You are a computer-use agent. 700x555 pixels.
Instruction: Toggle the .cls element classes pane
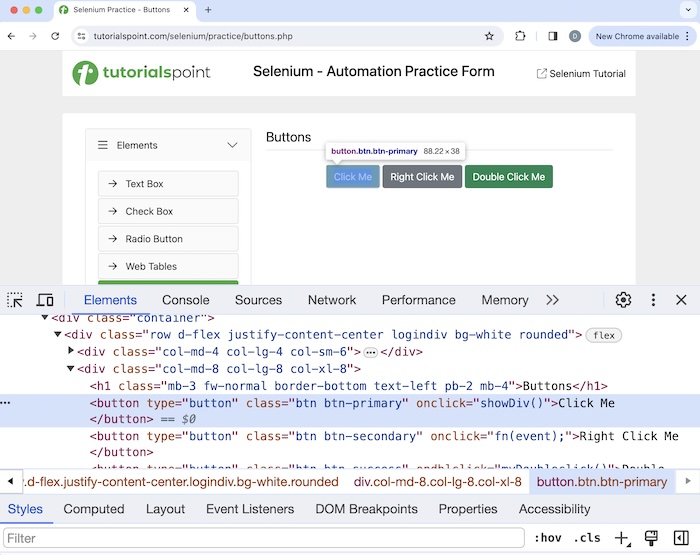[x=587, y=538]
